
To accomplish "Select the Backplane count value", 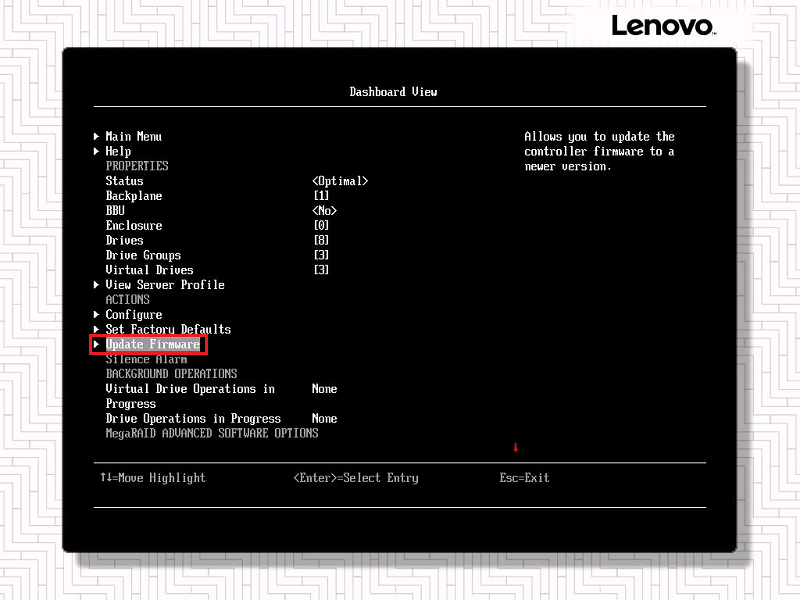I will (321, 196).
